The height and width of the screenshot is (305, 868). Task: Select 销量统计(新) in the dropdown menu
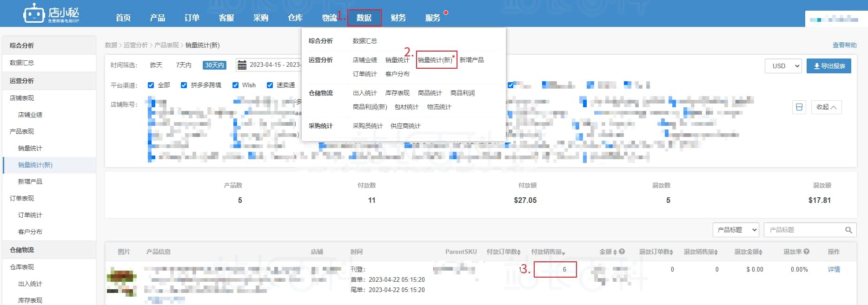pyautogui.click(x=436, y=60)
